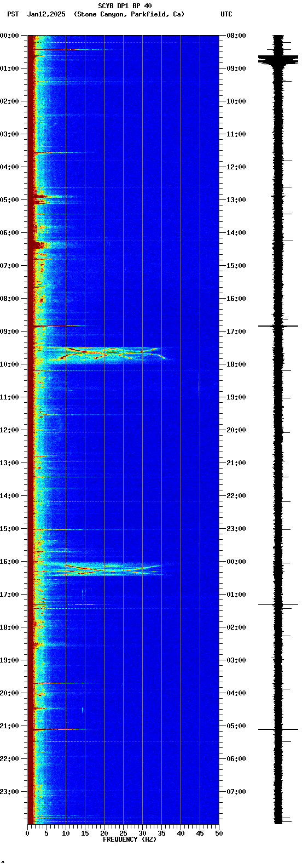Select '11:00' on the left PST axis
This screenshot has height=868, width=302.
9,397
